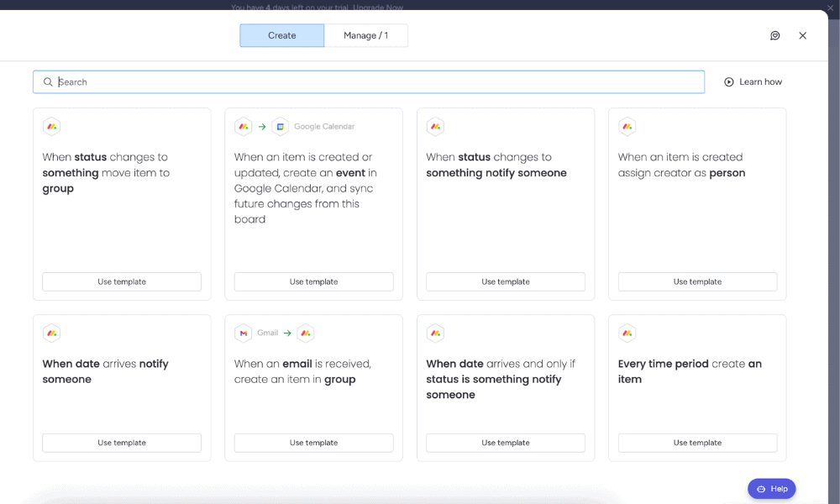The width and height of the screenshot is (840, 504).
Task: Switch to the Create tab
Action: [x=281, y=35]
